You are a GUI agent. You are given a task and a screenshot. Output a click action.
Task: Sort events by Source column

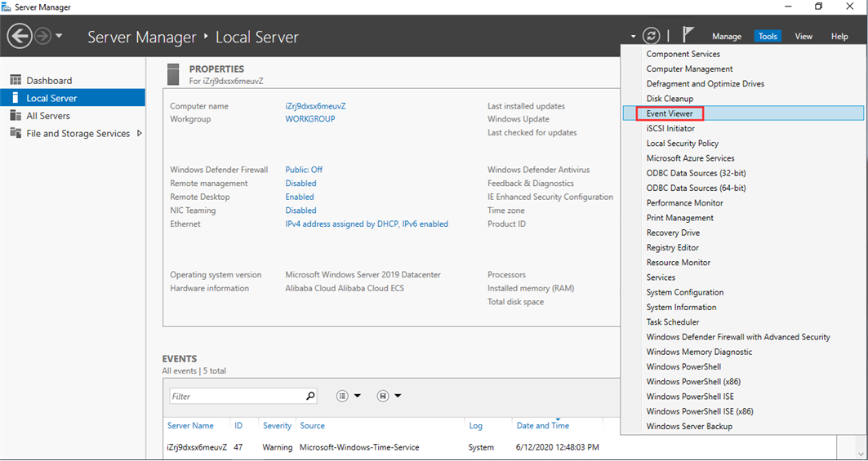(x=312, y=426)
